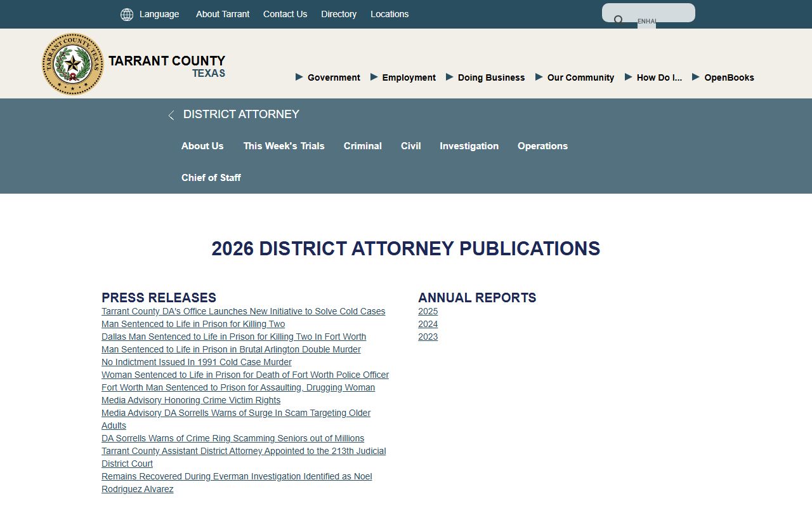Open Contact Us in the top bar

coord(285,14)
